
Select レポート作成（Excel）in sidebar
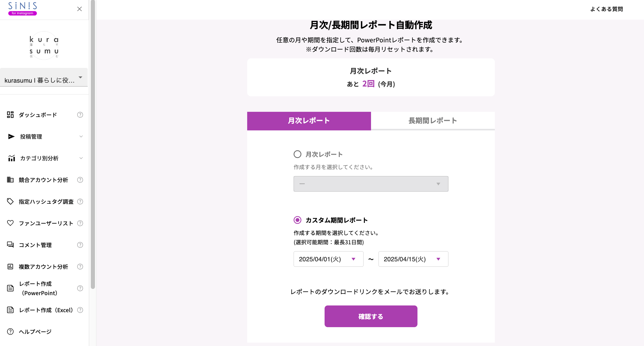click(46, 310)
